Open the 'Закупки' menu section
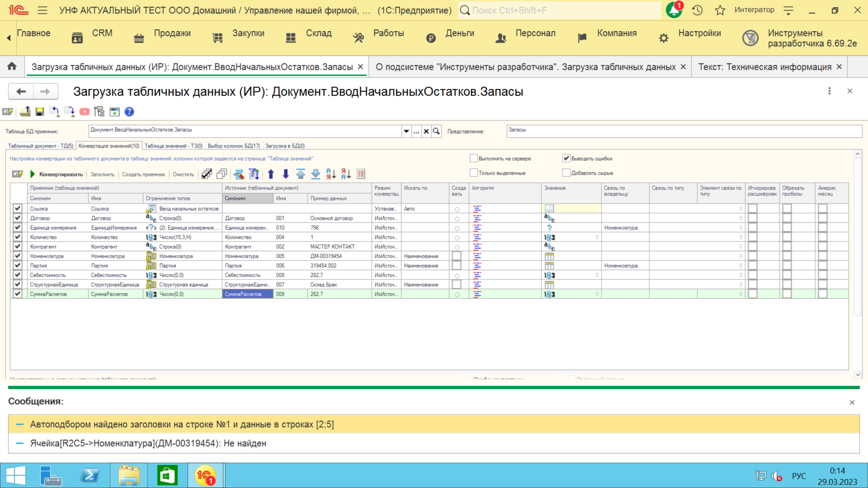 pyautogui.click(x=248, y=34)
